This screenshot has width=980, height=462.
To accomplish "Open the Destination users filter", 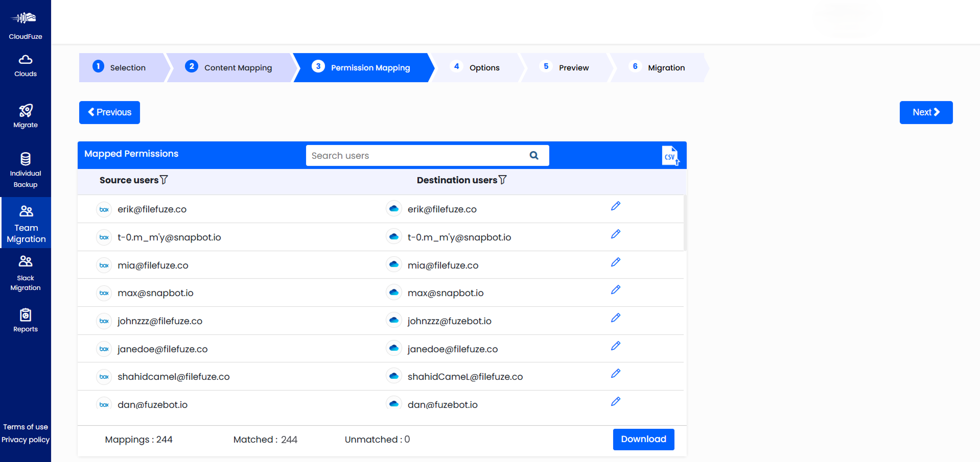I will [503, 180].
